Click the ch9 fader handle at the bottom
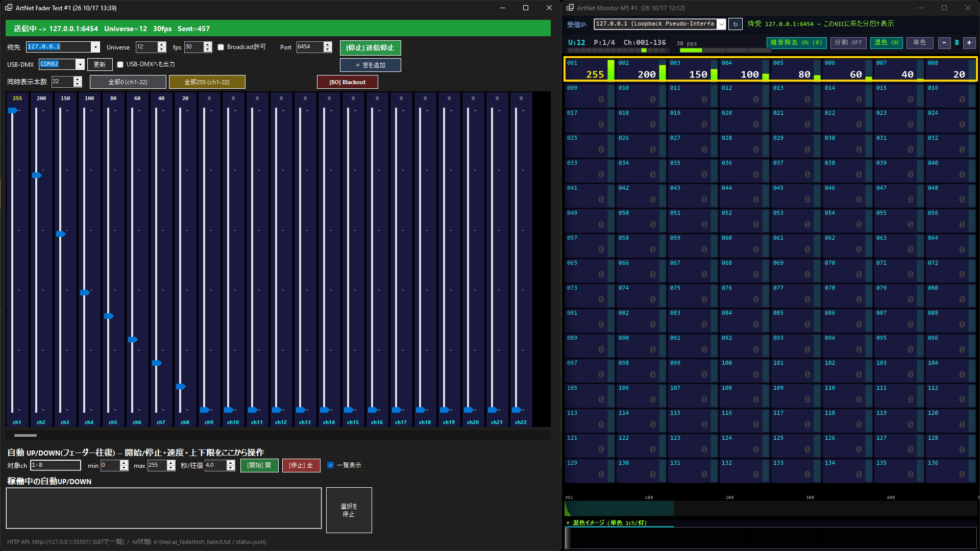 click(205, 410)
